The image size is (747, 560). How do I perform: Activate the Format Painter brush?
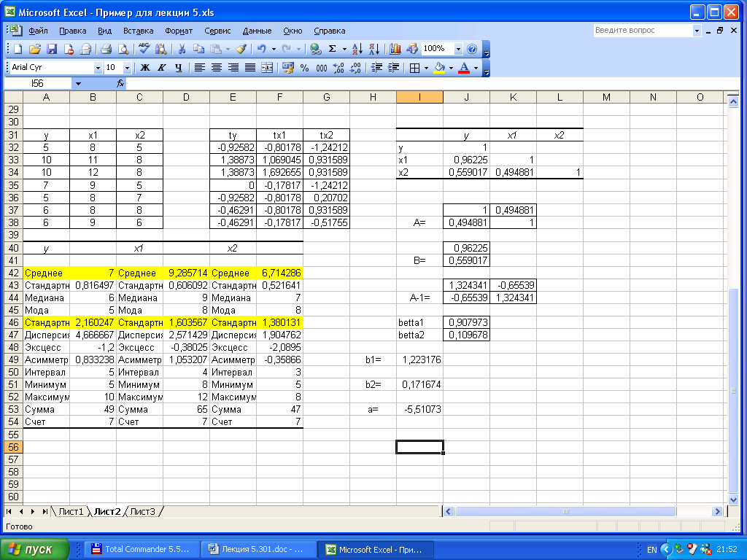coord(241,49)
